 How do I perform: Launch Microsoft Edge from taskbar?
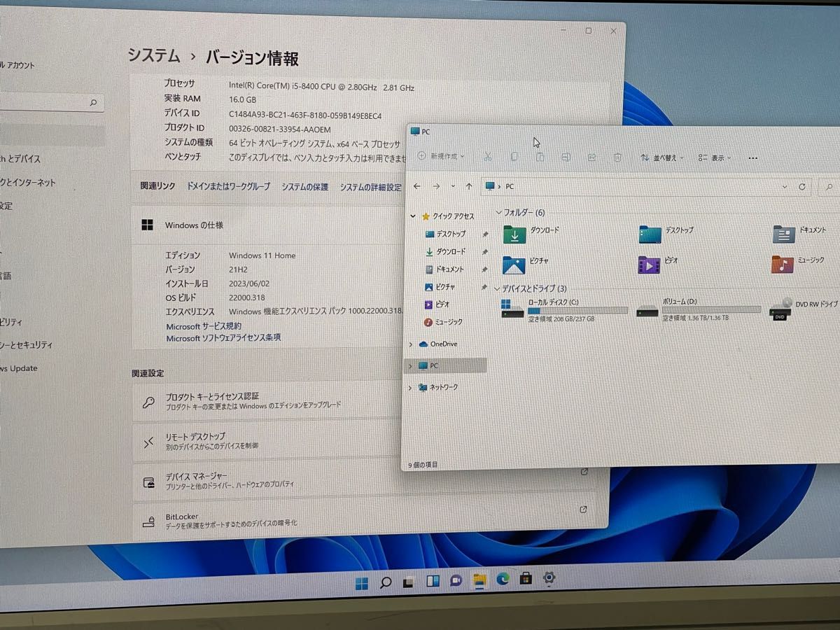503,579
